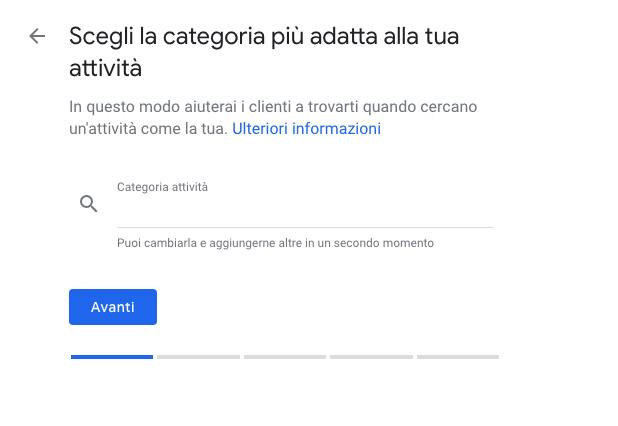Click the text 'un'attività come la tua.'
This screenshot has height=426, width=618.
149,128
